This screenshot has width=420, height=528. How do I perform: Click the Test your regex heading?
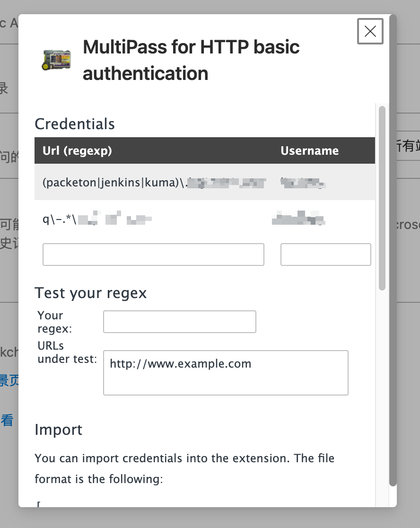tap(91, 293)
